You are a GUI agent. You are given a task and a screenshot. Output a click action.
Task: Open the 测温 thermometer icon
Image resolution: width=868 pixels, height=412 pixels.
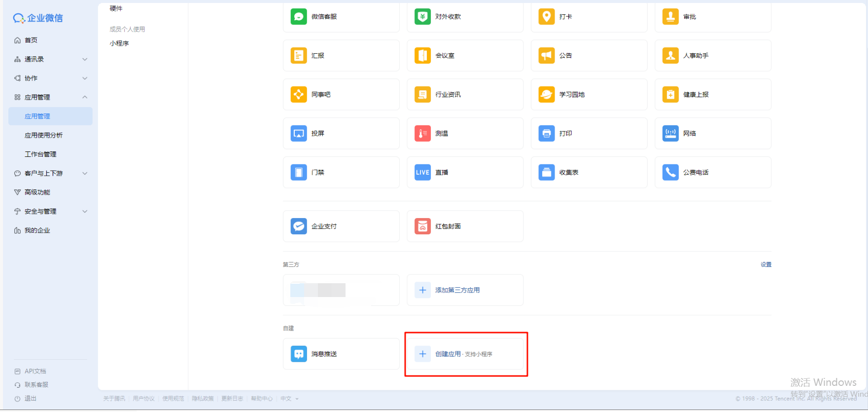(x=422, y=134)
